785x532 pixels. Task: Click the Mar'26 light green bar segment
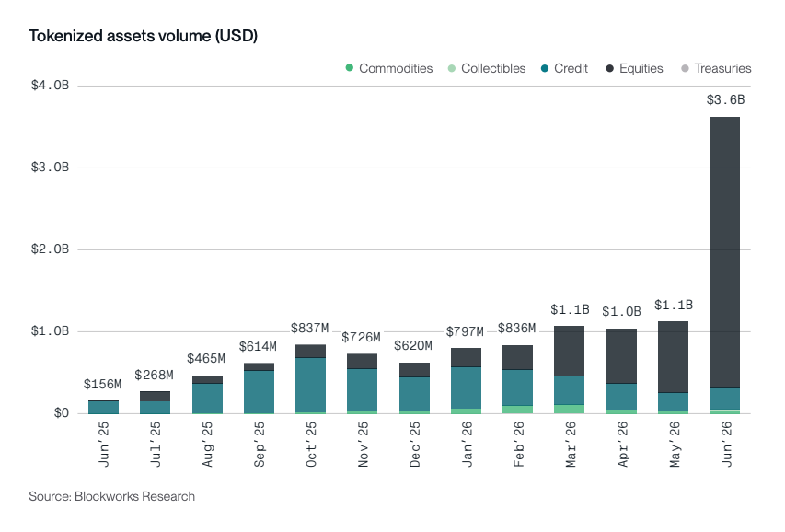(570, 409)
